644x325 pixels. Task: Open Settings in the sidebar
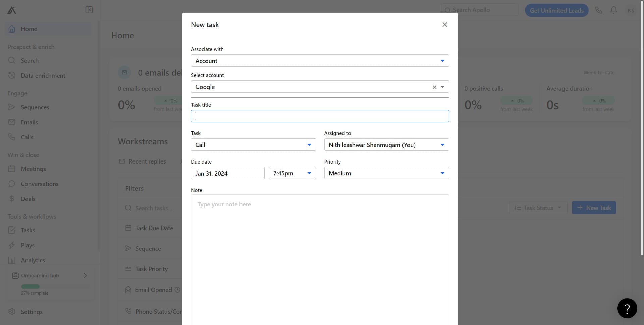32,312
